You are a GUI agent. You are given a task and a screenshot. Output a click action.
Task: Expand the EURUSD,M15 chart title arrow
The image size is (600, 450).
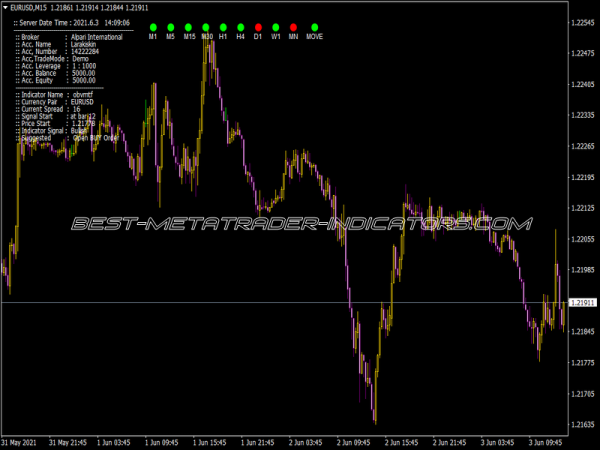click(5, 8)
